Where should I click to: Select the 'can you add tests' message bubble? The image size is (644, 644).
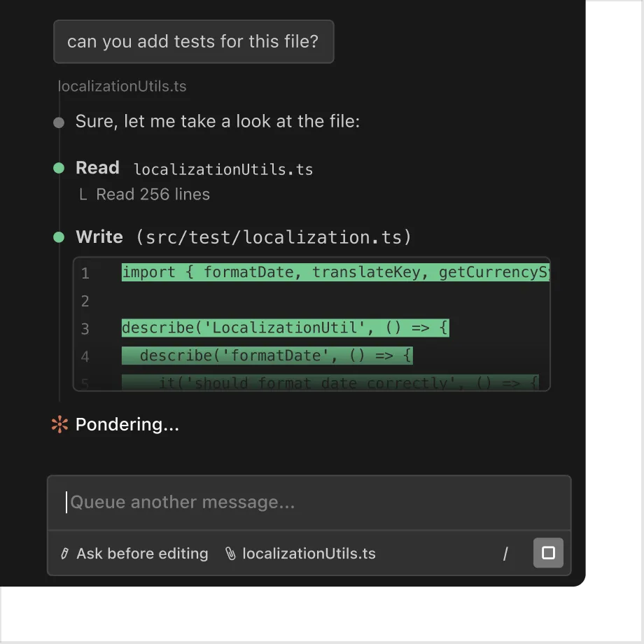coord(193,41)
